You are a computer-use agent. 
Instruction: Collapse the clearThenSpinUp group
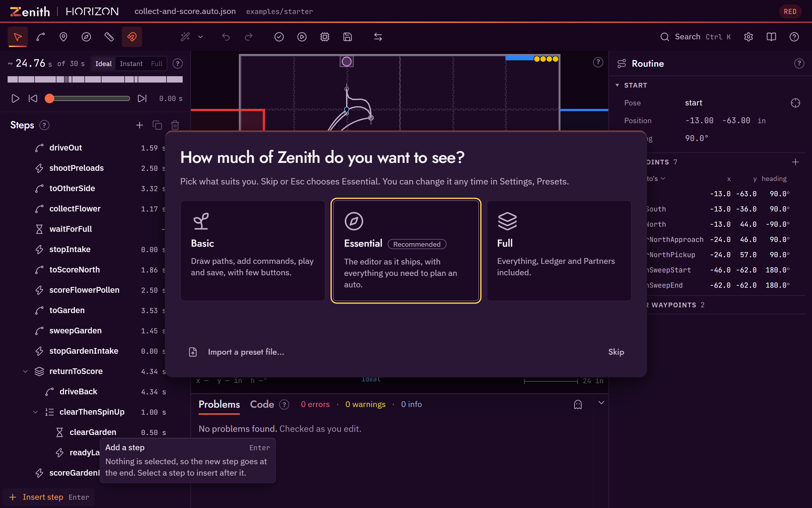[36, 412]
